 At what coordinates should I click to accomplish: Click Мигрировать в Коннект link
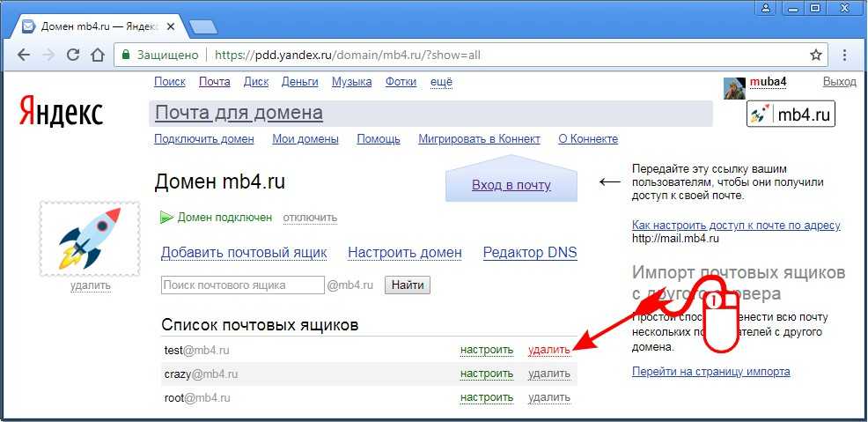(479, 139)
